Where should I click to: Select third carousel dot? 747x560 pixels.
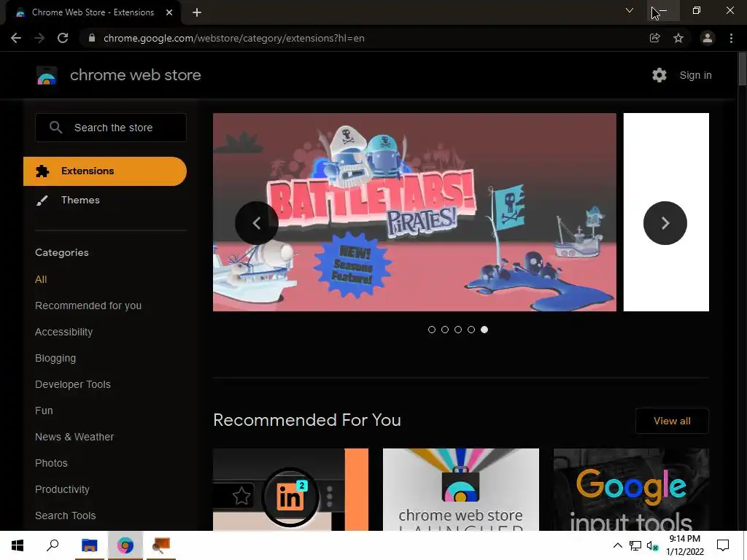pos(458,330)
